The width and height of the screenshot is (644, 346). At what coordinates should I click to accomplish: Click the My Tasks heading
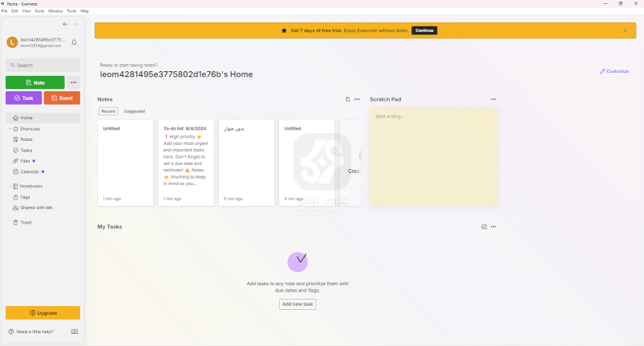pos(110,227)
